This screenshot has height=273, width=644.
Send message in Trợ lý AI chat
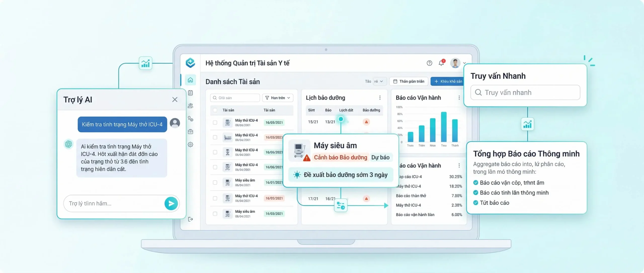click(x=171, y=203)
